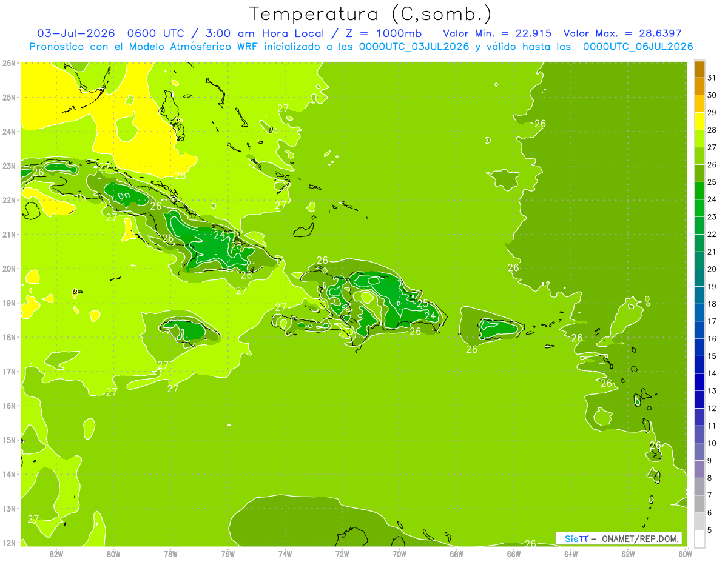The image size is (728, 562).
Task: Click the '17' color bar scale label
Action: [712, 321]
